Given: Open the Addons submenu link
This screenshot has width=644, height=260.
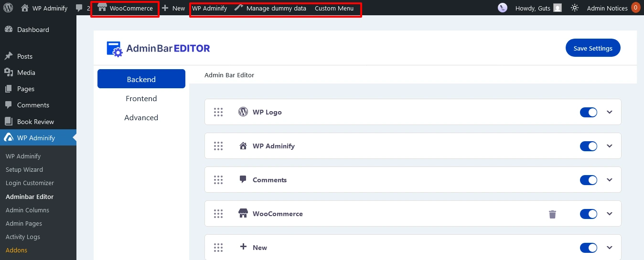Looking at the screenshot, I should coord(16,250).
